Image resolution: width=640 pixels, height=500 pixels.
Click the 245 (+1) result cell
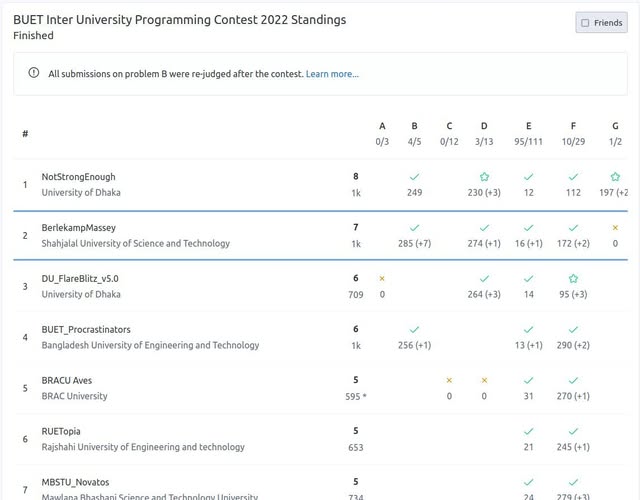click(573, 447)
